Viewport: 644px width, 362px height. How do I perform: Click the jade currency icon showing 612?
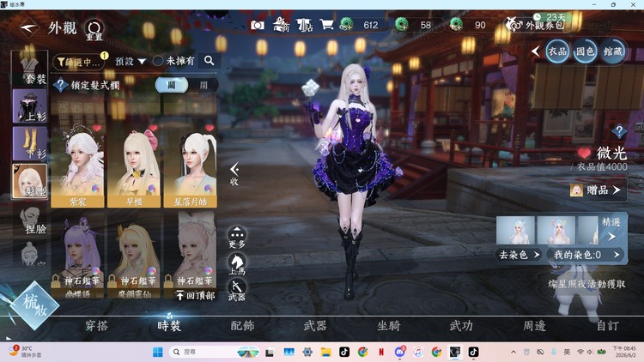point(346,25)
